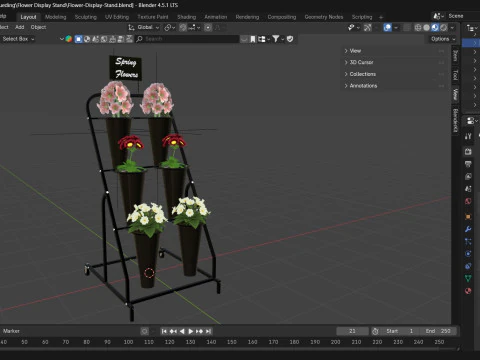Open the Marker menu in timeline
480x360 pixels.
11,331
